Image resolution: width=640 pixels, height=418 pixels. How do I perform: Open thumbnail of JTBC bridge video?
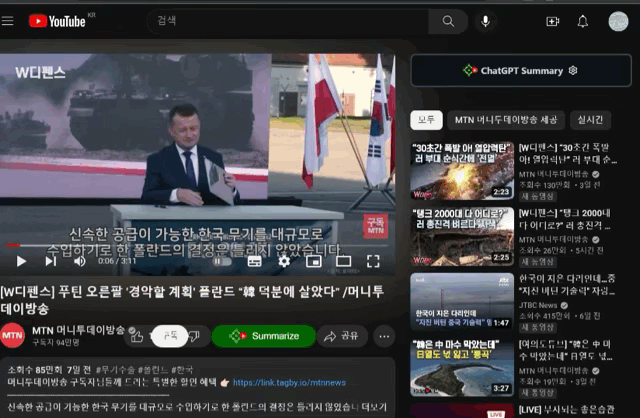(462, 302)
